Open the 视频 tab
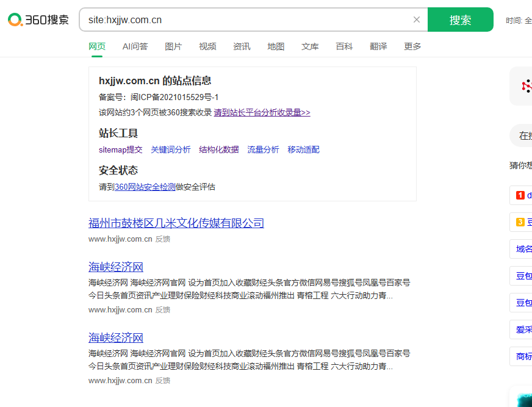Image resolution: width=532 pixels, height=407 pixels. [207, 46]
